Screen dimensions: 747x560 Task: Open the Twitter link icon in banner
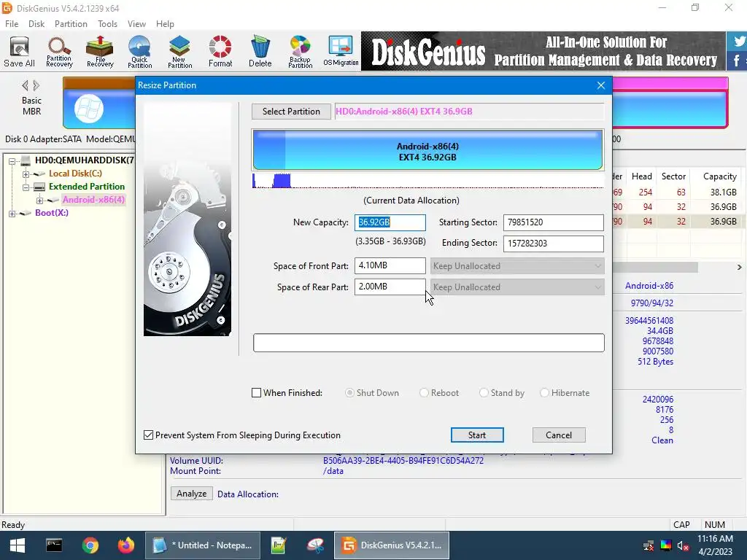click(738, 42)
